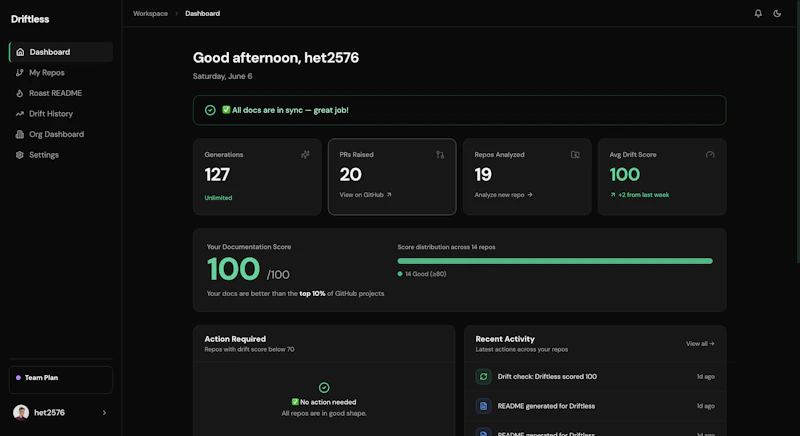Click the Recent Activity heading

point(505,339)
